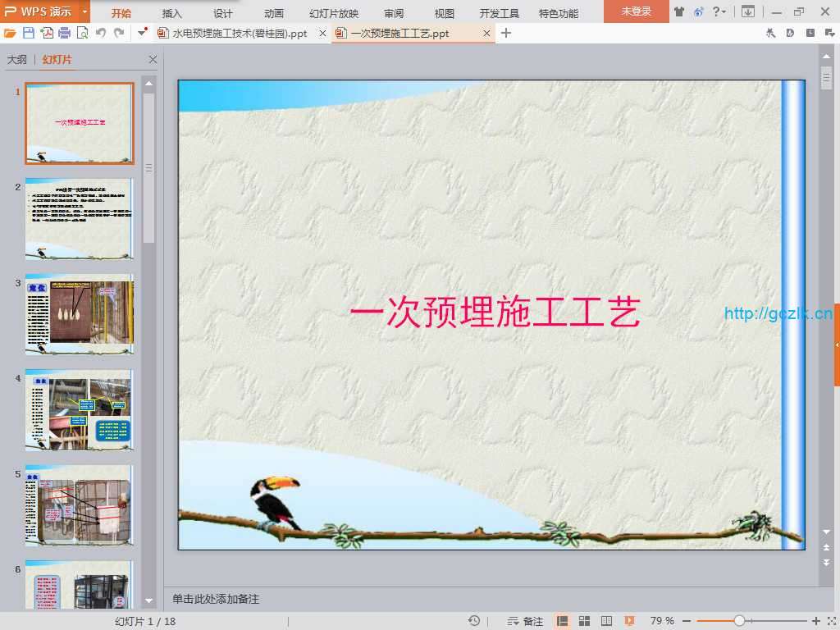The height and width of the screenshot is (630, 840).
Task: Open the 插入 ribbon tab
Action: point(172,13)
